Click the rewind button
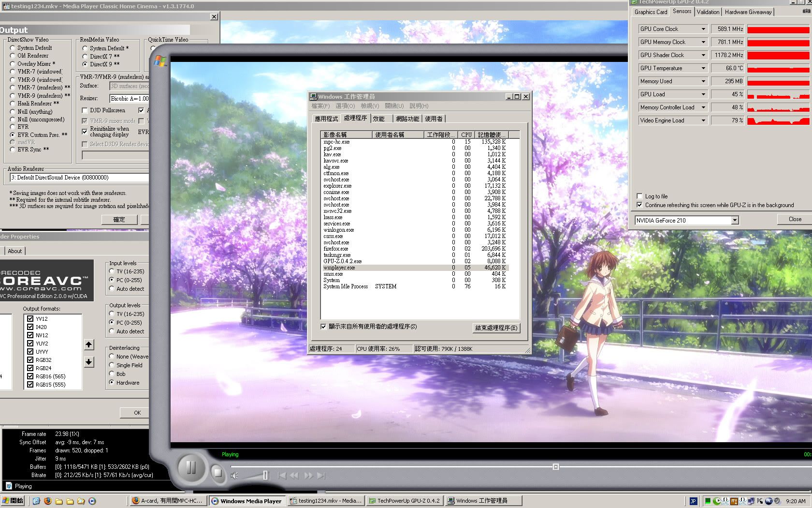 click(x=294, y=476)
